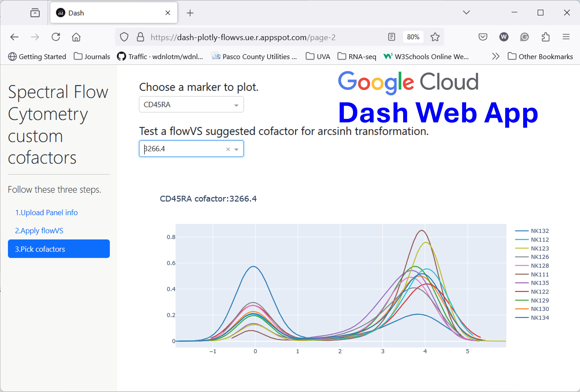Toggle NK122 trace in legend
This screenshot has height=392, width=580.
coord(532,291)
